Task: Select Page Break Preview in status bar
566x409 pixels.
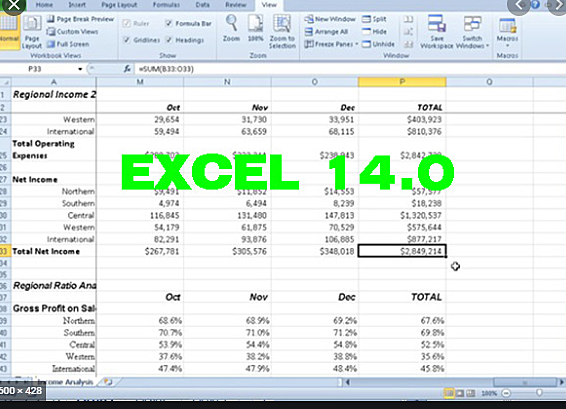Action: pos(470,393)
